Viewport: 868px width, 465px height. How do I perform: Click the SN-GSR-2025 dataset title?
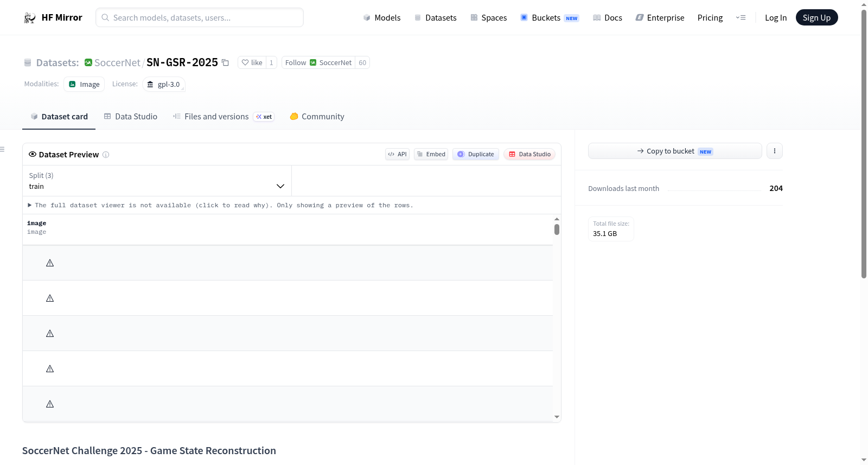click(x=182, y=62)
